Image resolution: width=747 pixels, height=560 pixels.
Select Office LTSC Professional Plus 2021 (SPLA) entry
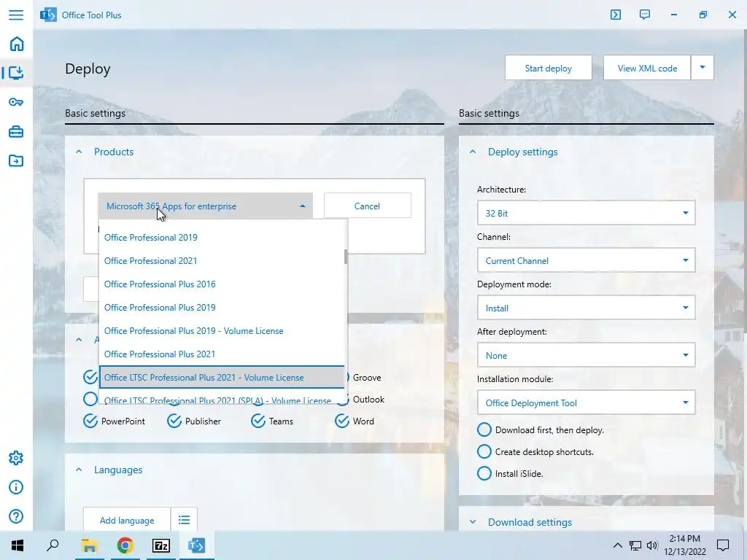[x=222, y=397]
